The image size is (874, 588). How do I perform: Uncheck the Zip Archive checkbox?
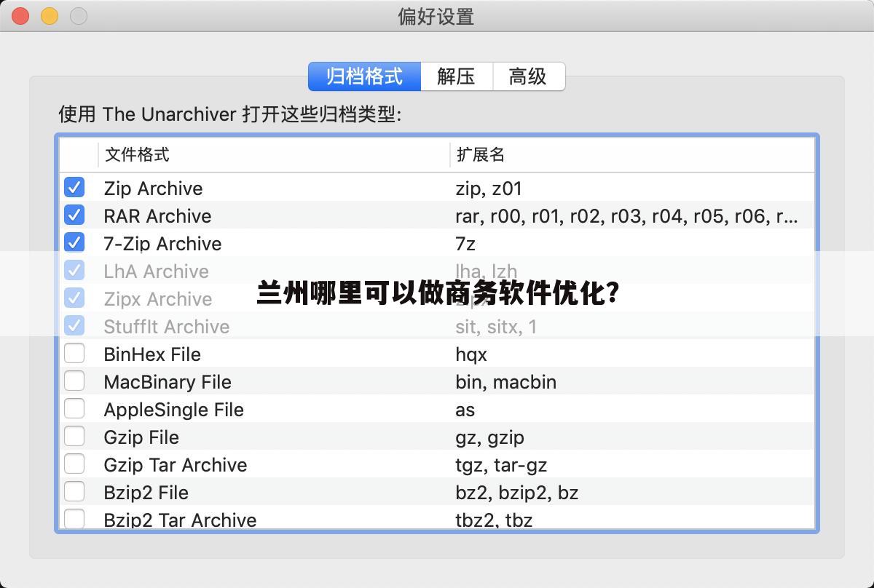coord(74,187)
